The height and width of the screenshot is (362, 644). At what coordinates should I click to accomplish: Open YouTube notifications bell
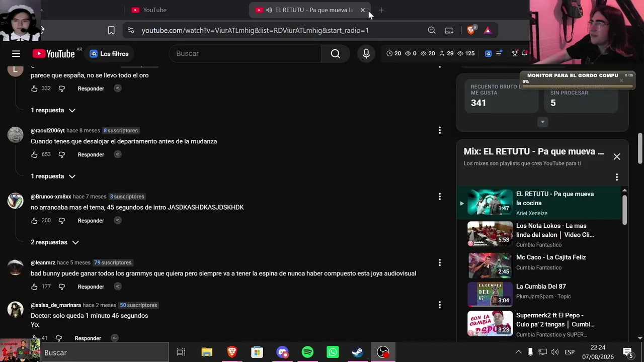[x=524, y=54]
